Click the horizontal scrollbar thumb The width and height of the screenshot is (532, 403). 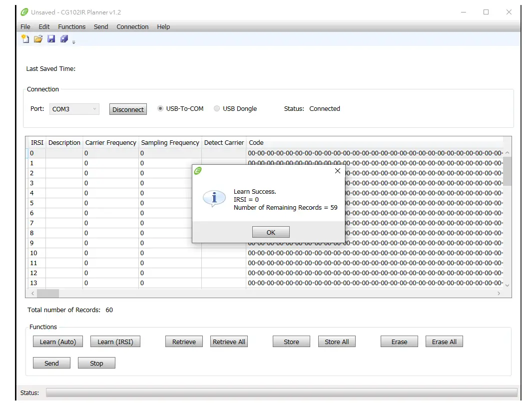click(48, 293)
